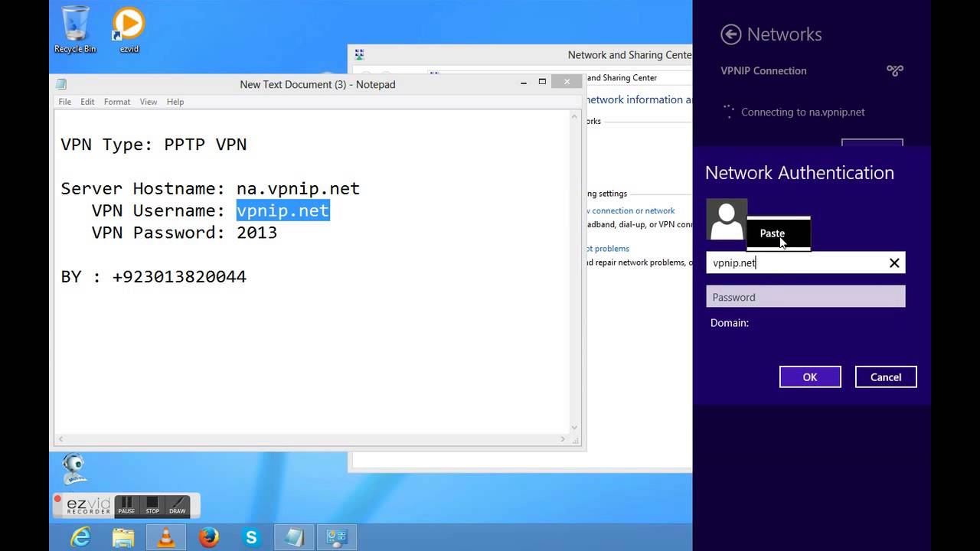
Task: Open the ezvid desktop shortcut
Action: pos(129,29)
